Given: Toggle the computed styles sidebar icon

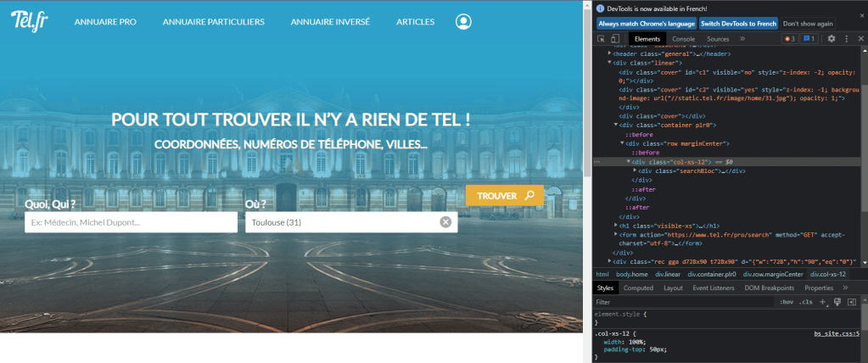Looking at the screenshot, I should tap(851, 302).
